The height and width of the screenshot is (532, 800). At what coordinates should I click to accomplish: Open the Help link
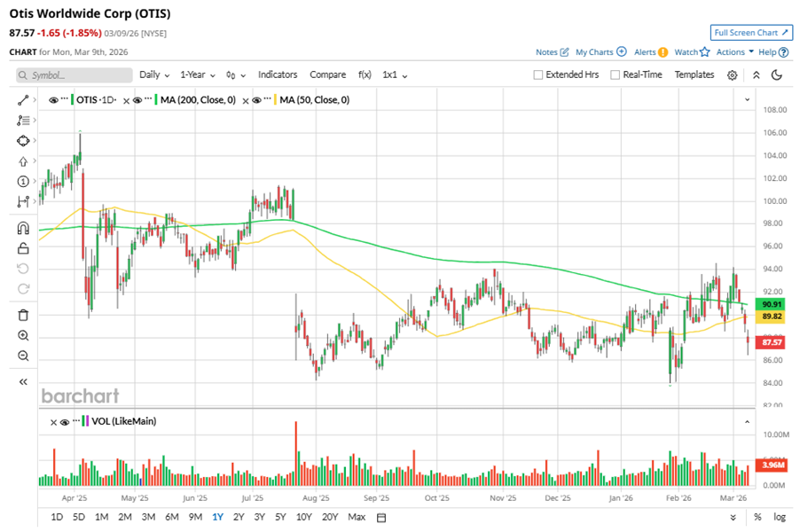[773, 52]
